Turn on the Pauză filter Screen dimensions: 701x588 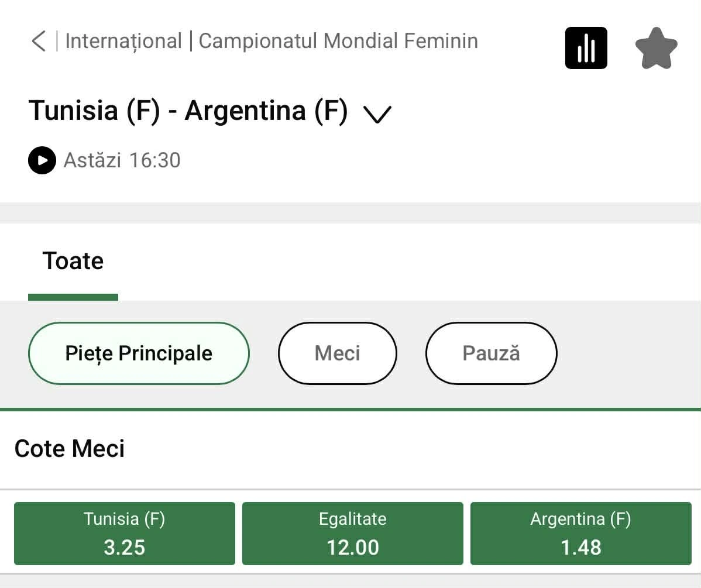491,353
